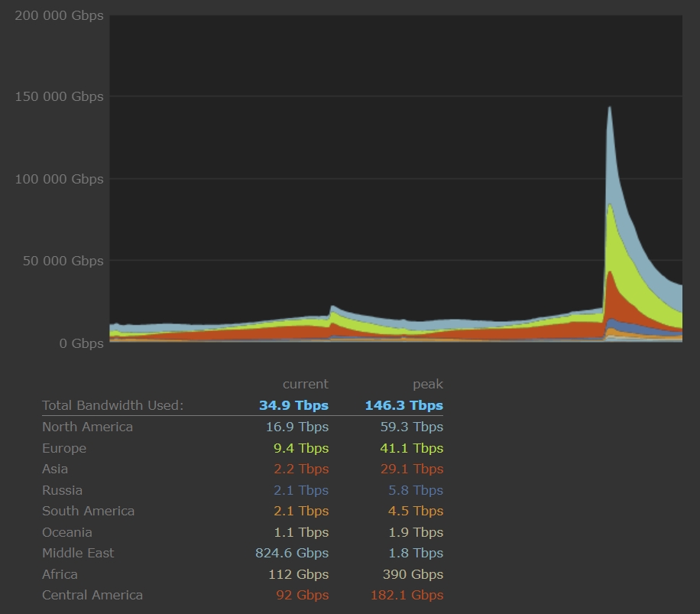Click the Total Bandwidth Used label
700x614 pixels.
pos(112,405)
